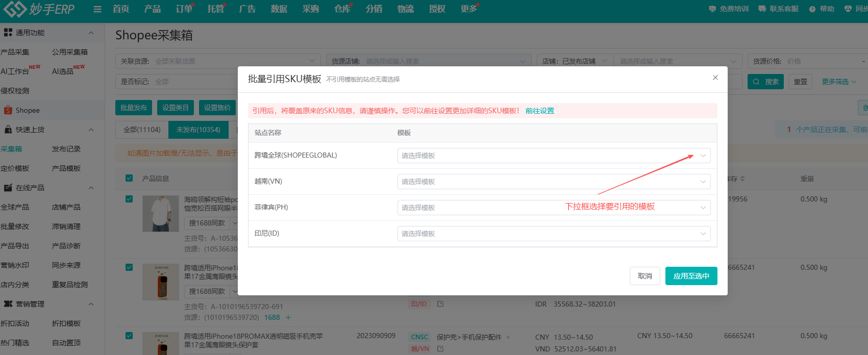Screen dimensions: 868x355
Task: Open 订单 top menu
Action: click(184, 9)
